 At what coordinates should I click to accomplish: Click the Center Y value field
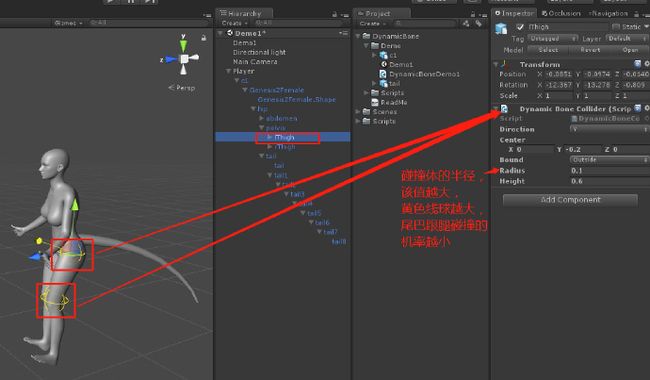click(x=582, y=149)
